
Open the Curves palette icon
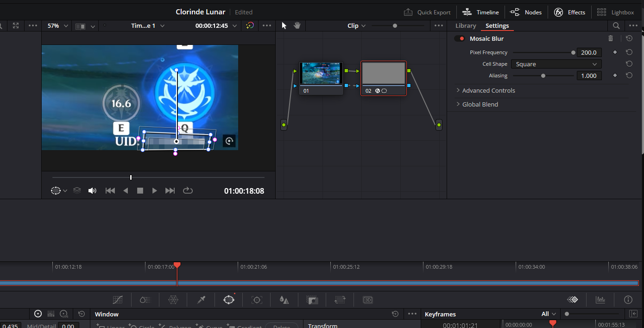pos(118,300)
